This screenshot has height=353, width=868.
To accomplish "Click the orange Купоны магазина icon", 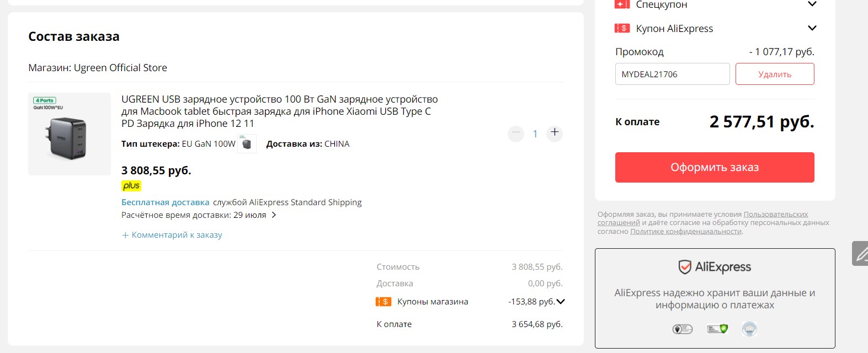I will tap(384, 302).
